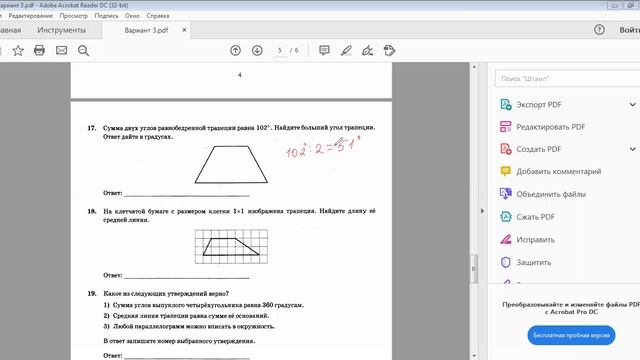Image resolution: width=640 pixels, height=360 pixels.
Task: Switch to the Инструменты tab
Action: [62, 30]
